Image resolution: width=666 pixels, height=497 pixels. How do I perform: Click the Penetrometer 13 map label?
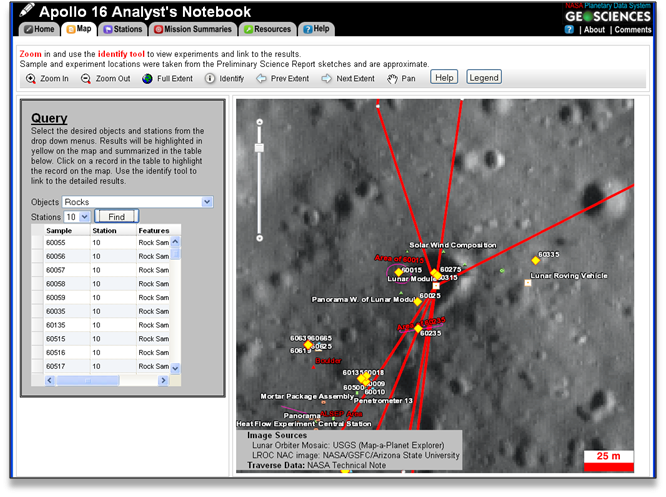point(383,401)
